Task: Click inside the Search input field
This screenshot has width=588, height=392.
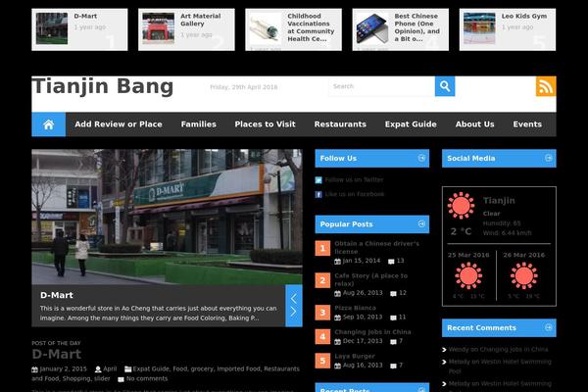Action: 382,86
